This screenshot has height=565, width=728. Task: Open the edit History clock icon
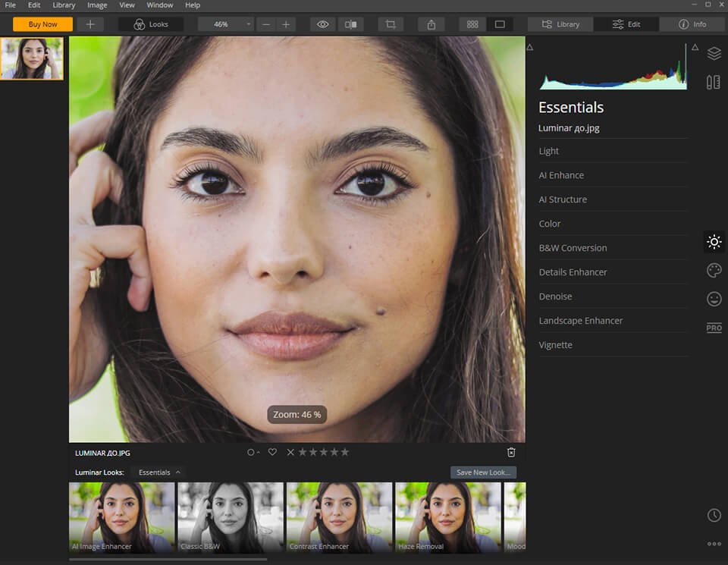[714, 515]
